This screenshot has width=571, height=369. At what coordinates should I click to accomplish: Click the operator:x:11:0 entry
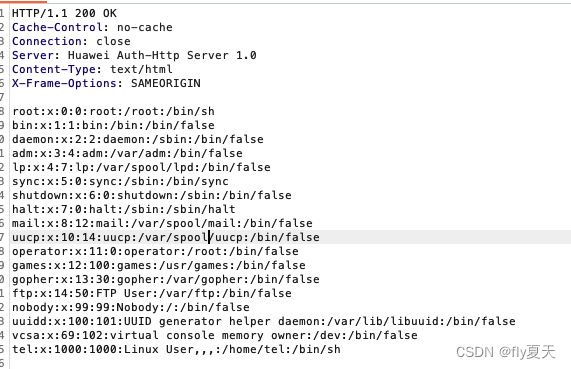point(155,251)
